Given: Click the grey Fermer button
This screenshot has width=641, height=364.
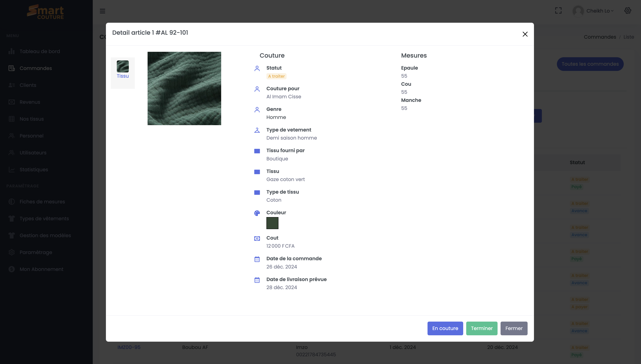Looking at the screenshot, I should (x=514, y=328).
